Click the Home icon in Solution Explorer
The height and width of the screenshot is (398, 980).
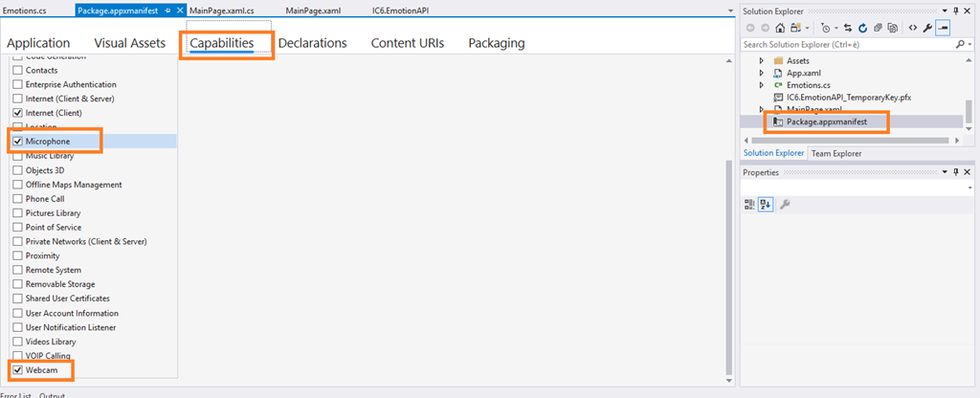coord(780,28)
